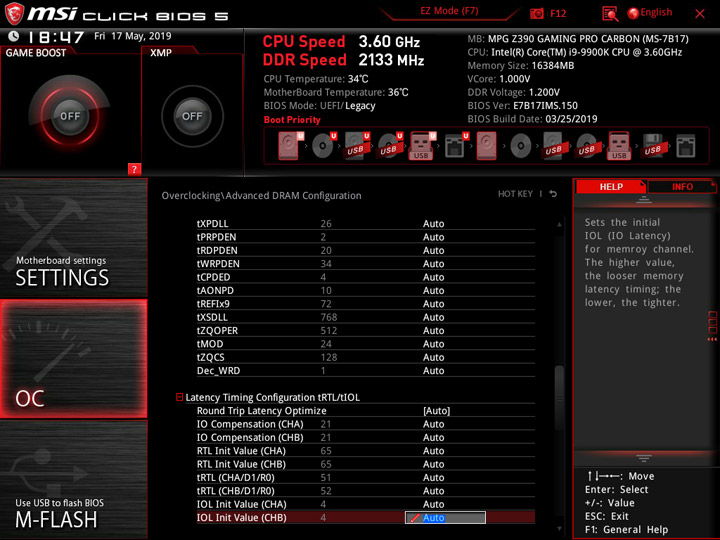Select the Auto value for IO Compensation (CHA)
The image size is (720, 540).
point(433,424)
